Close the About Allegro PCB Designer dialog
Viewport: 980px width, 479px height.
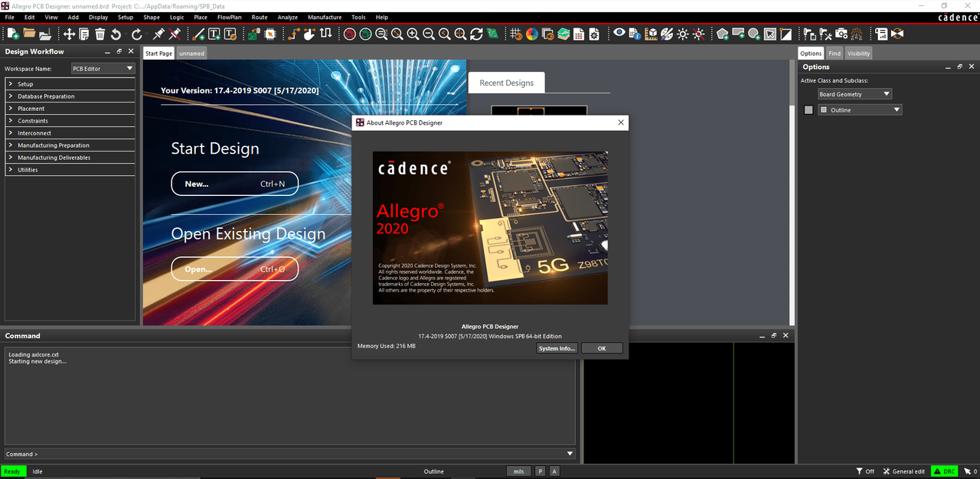[x=621, y=122]
